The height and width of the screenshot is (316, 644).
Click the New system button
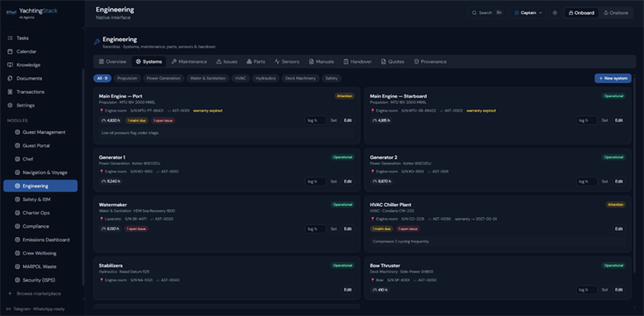[612, 79]
